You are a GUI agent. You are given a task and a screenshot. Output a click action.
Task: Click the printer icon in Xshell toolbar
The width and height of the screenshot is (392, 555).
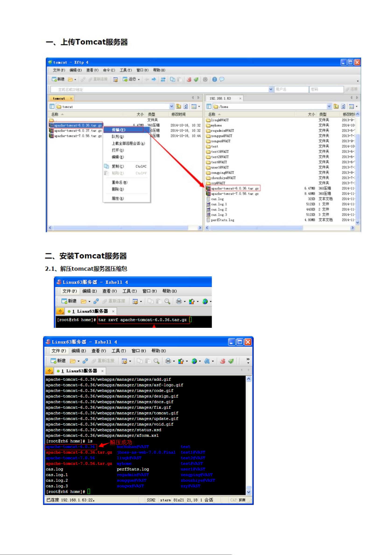pos(168,361)
